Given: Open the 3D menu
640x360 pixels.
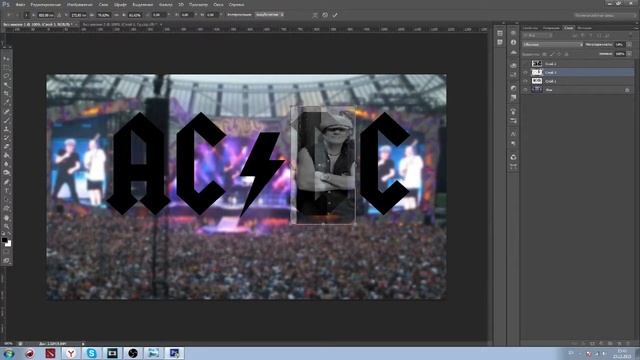Looking at the screenshot, I should (181, 4).
